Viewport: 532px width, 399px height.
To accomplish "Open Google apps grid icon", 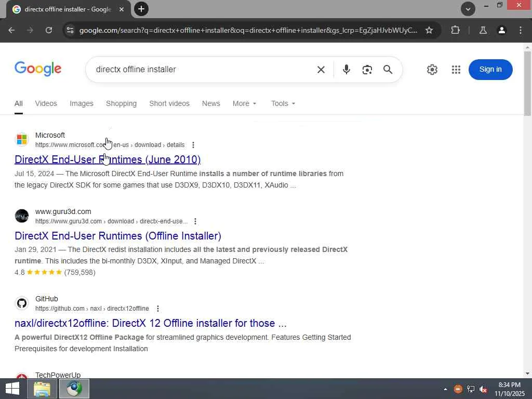I will pos(456,70).
